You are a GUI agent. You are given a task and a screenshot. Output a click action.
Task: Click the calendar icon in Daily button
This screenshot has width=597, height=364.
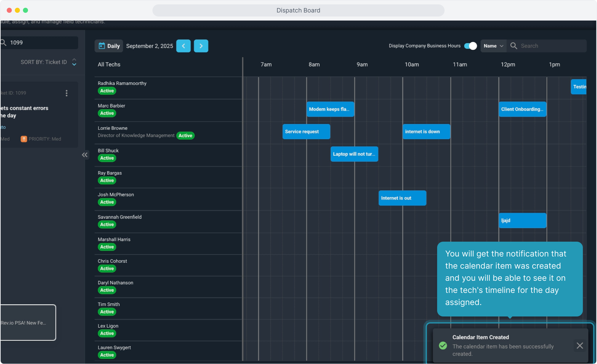[x=102, y=46]
